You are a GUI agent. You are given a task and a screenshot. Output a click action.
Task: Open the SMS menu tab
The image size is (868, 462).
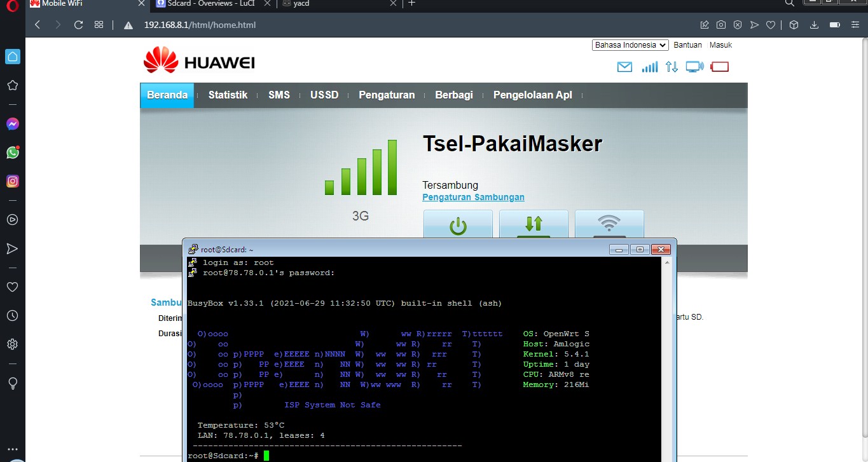[x=279, y=95]
